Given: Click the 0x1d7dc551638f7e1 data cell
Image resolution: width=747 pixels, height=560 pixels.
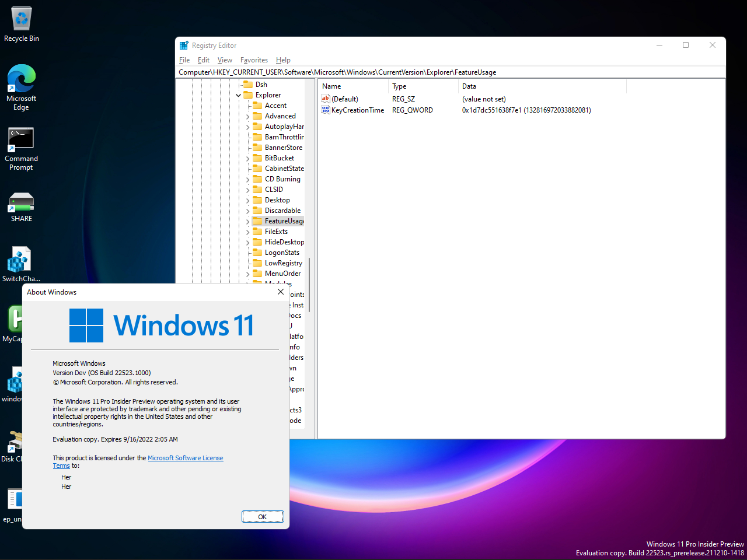Looking at the screenshot, I should click(x=526, y=110).
